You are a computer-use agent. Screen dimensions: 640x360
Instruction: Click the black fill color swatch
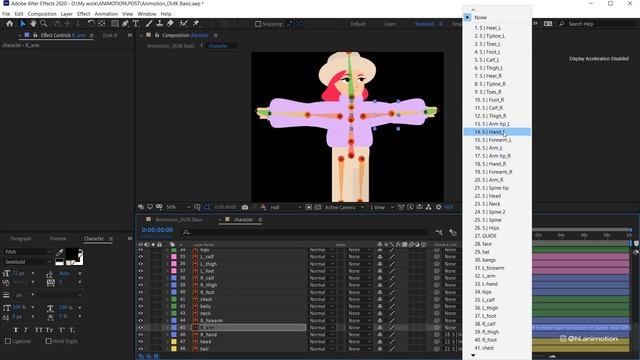coord(73,254)
